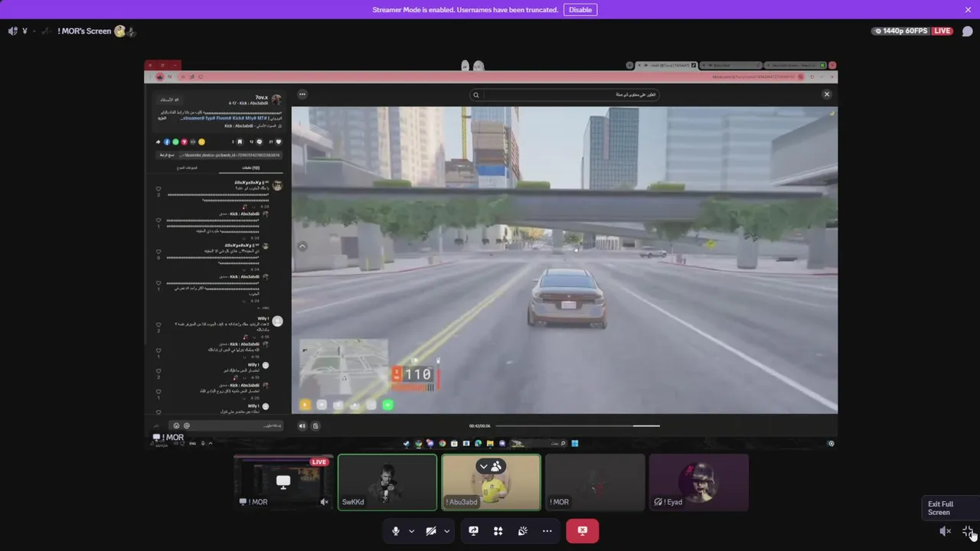Click the mention @ icon in comment box
Screen dimensions: 980x551
coord(186,425)
